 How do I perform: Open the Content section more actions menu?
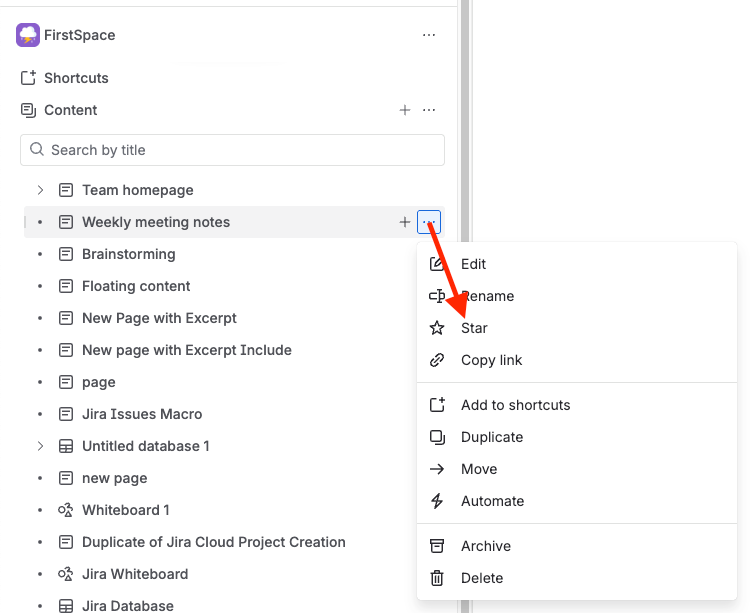(429, 110)
